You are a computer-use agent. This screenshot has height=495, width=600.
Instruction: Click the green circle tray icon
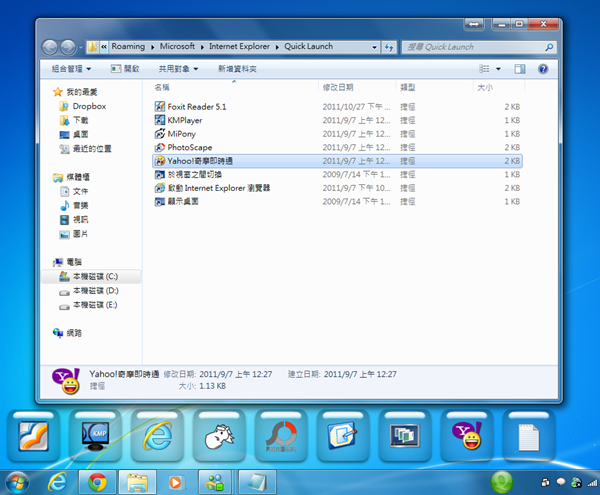pos(502,482)
